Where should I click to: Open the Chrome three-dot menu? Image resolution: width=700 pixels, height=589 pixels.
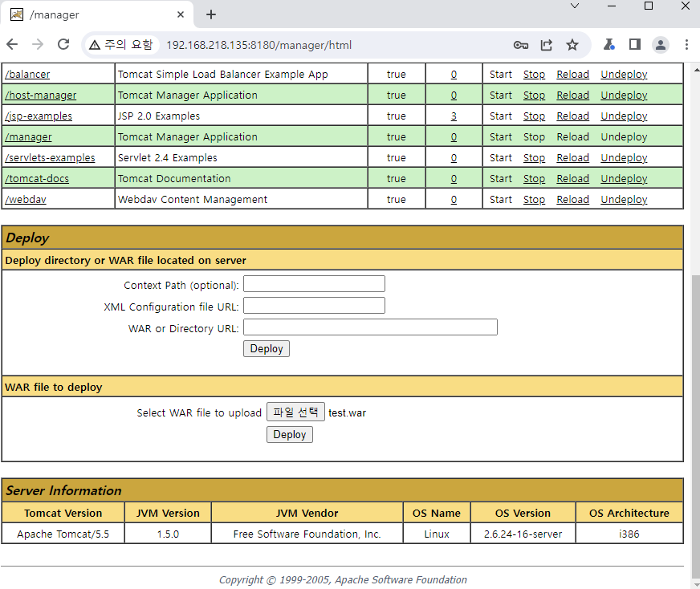tap(686, 45)
